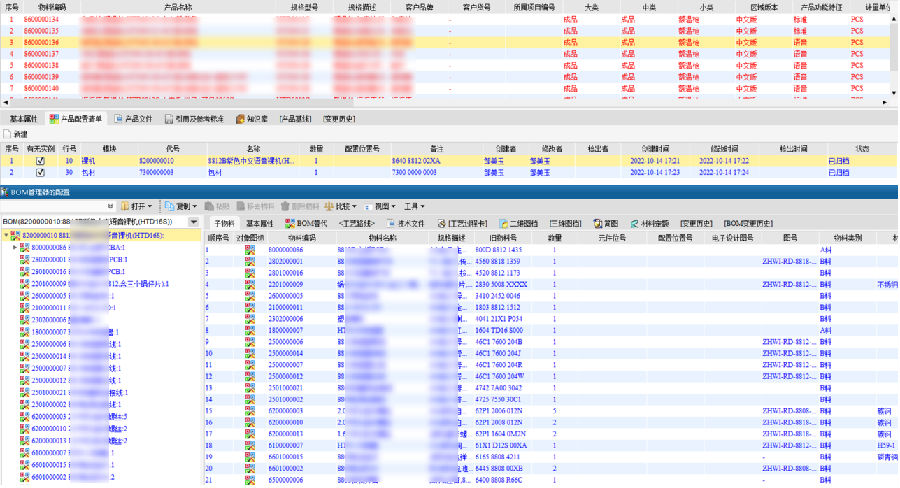Image resolution: width=900 pixels, height=488 pixels.
Task: Click the 打开 folder icon
Action: pyautogui.click(x=122, y=205)
